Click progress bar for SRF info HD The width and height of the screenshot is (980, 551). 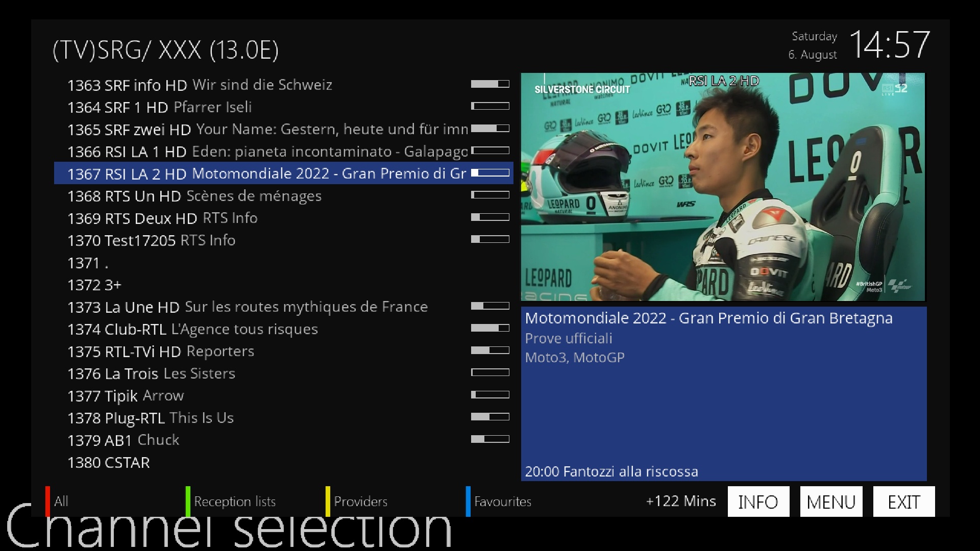490,84
